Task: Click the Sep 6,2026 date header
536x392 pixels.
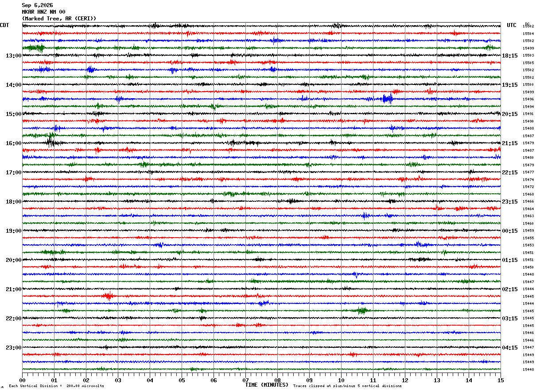Action: click(x=37, y=5)
